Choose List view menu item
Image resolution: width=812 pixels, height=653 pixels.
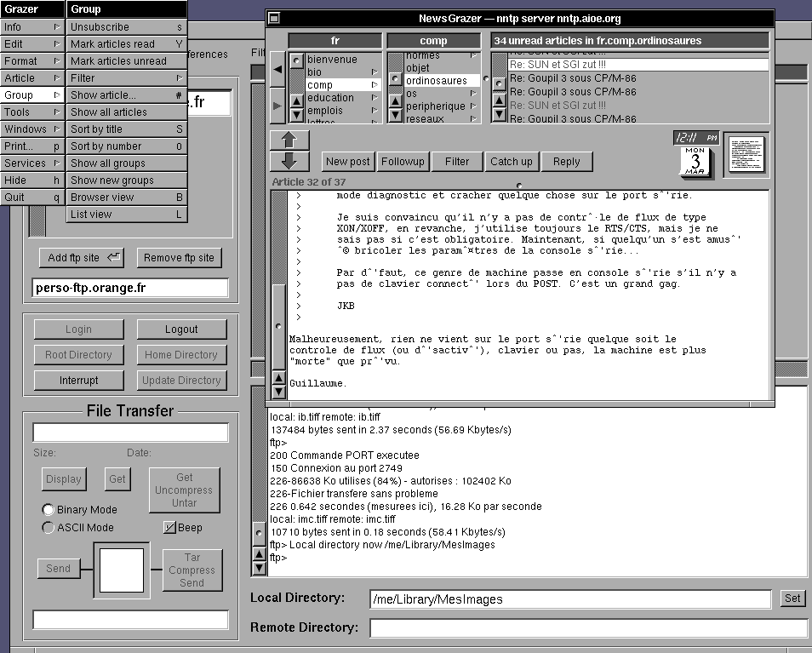pyautogui.click(x=127, y=215)
